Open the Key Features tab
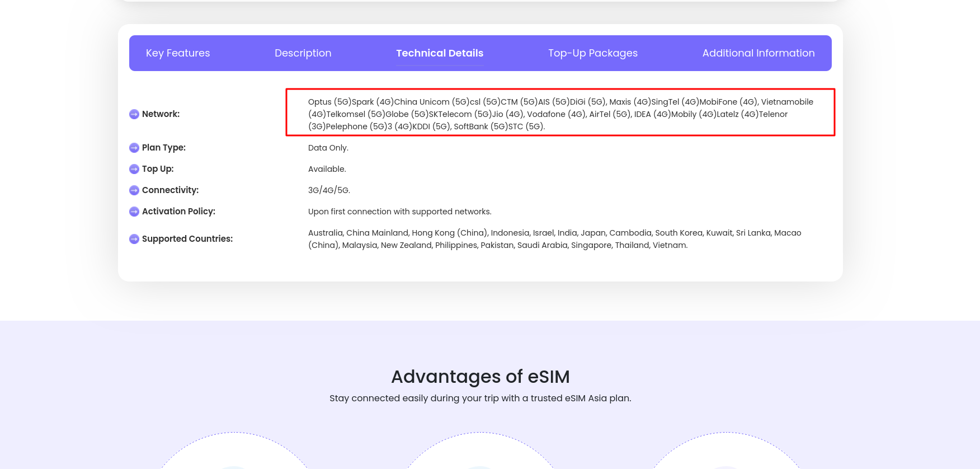Image resolution: width=980 pixels, height=469 pixels. (178, 53)
